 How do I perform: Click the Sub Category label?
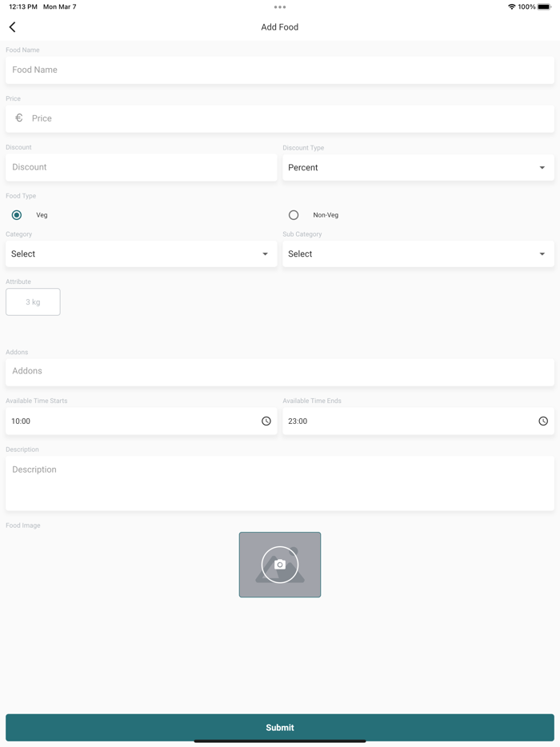click(302, 234)
